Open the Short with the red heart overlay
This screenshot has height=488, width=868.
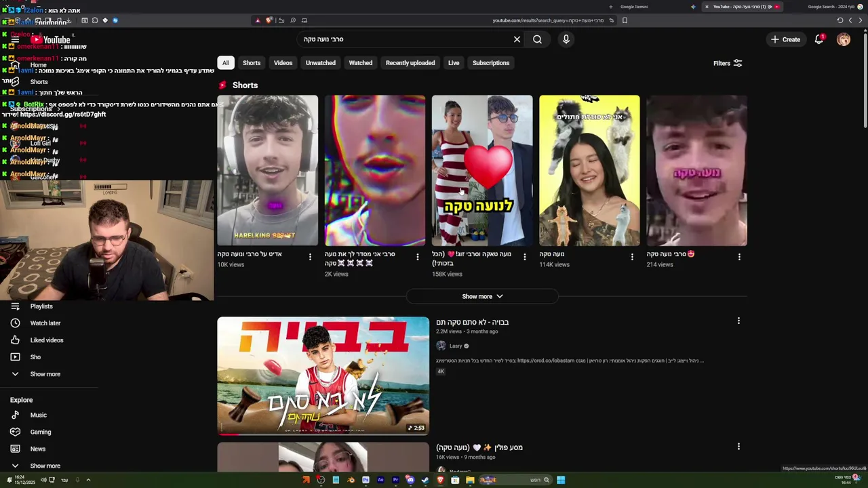[482, 170]
